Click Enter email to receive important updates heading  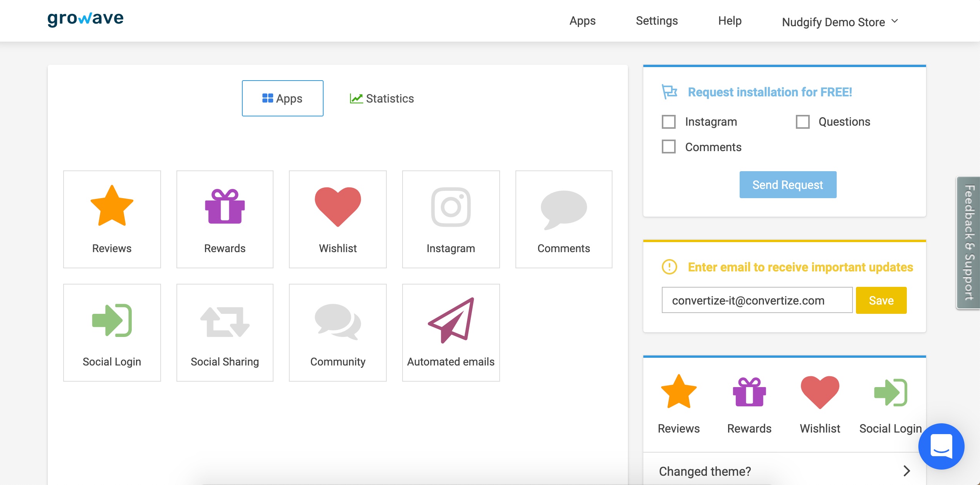click(x=800, y=267)
